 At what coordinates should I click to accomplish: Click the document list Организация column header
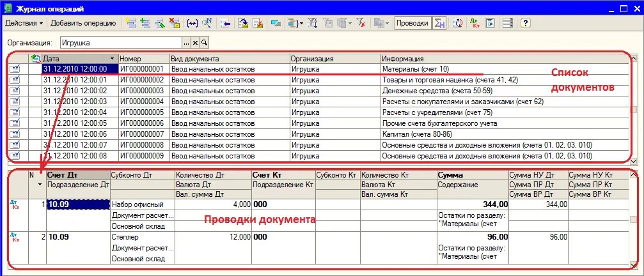coord(335,59)
